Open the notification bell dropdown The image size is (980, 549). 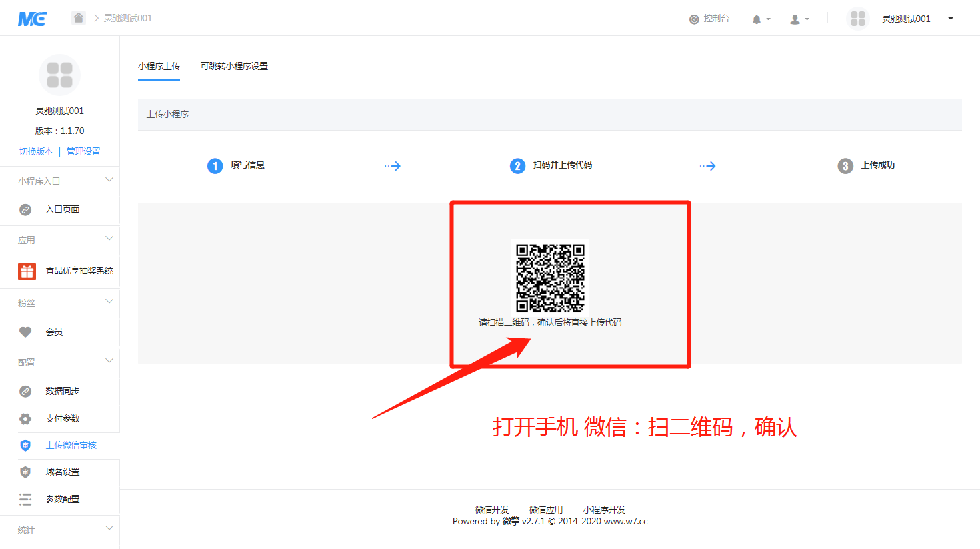coord(761,19)
